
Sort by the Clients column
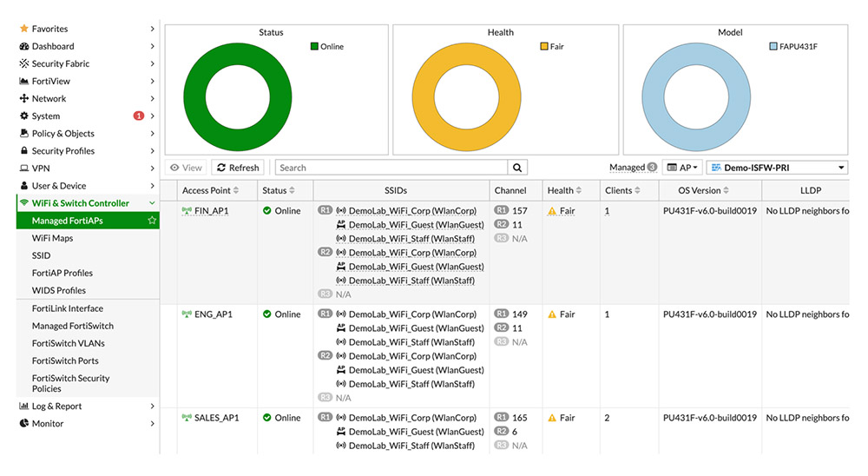637,191
